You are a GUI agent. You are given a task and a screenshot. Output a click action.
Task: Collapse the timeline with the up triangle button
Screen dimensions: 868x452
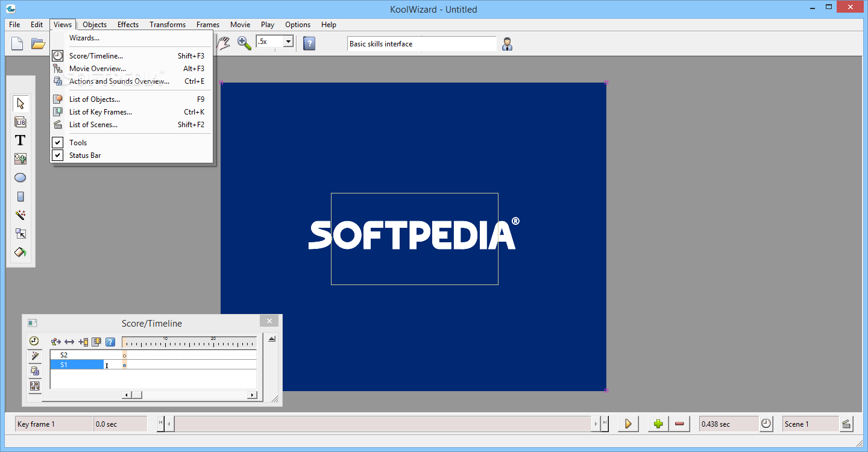272,339
